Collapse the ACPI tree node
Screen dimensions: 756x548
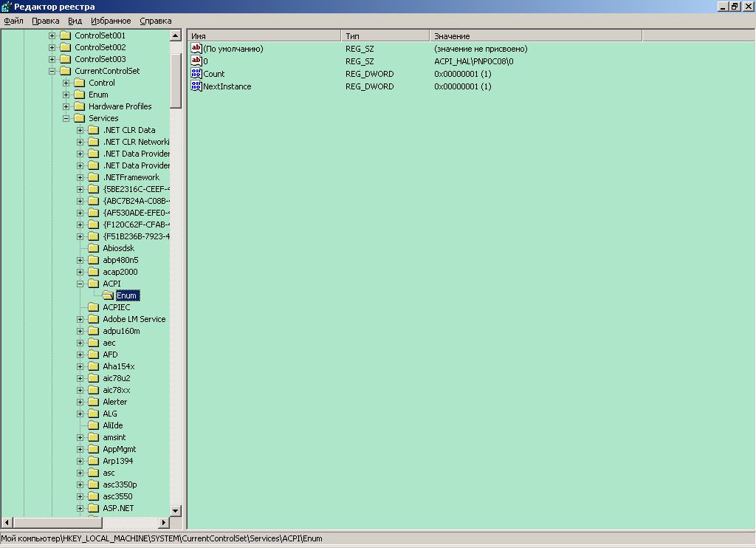click(x=80, y=284)
